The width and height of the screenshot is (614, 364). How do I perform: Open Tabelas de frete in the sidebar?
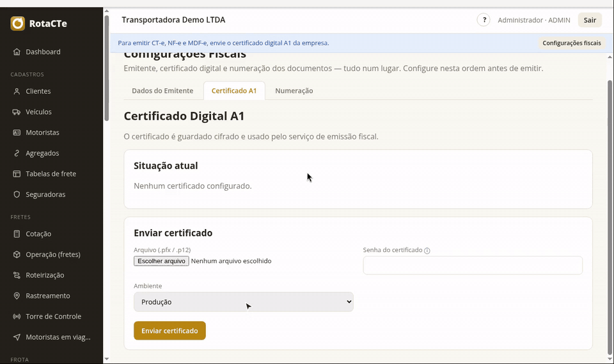[51, 173]
